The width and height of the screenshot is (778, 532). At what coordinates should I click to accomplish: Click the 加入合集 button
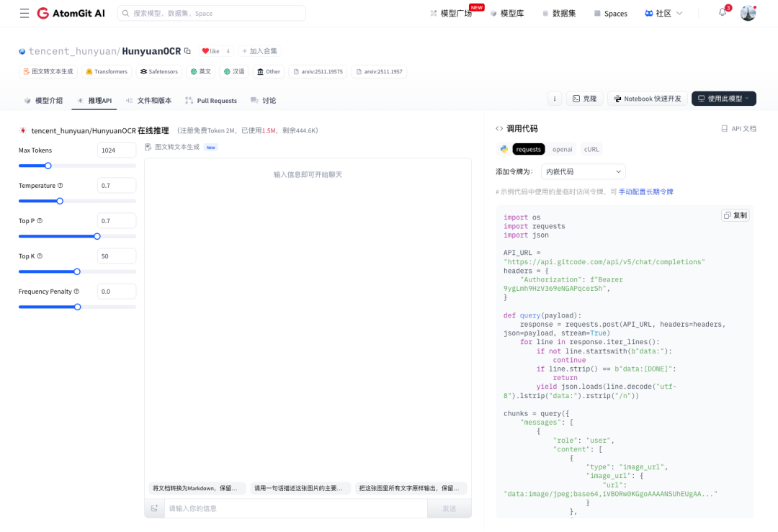(x=259, y=51)
